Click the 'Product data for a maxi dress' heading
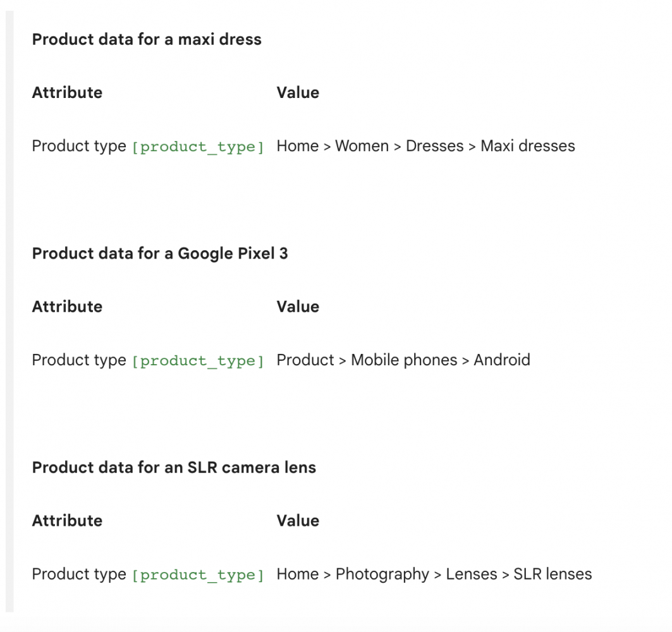The image size is (672, 632). pos(147,39)
